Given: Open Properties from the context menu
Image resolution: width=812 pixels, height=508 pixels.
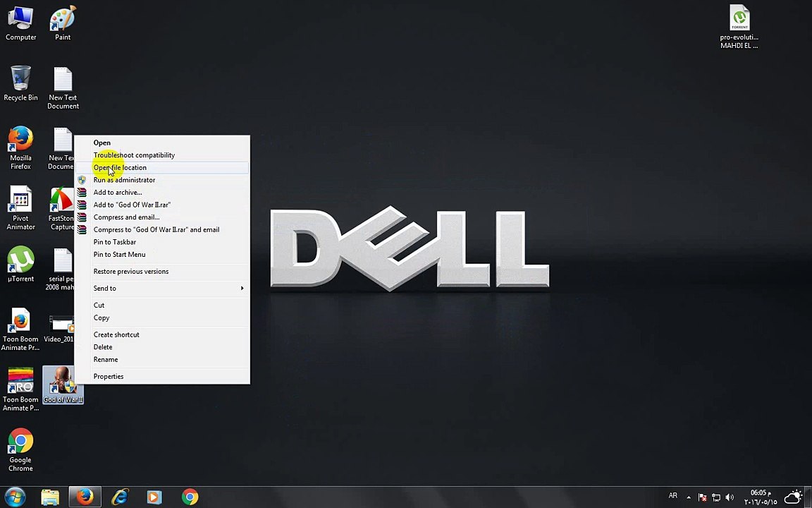Looking at the screenshot, I should (x=162, y=376).
